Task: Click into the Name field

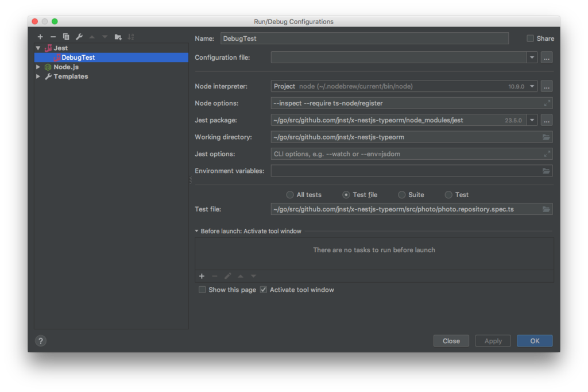Action: click(365, 39)
